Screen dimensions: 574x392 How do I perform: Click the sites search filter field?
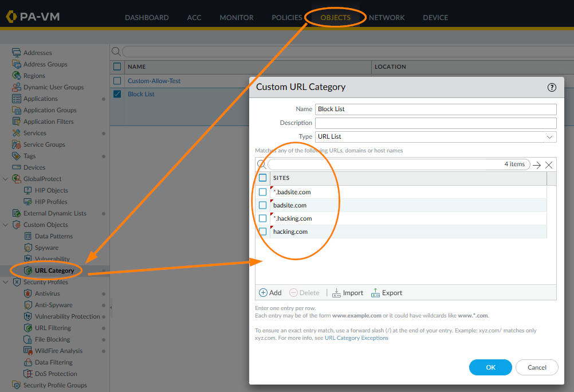pos(399,164)
